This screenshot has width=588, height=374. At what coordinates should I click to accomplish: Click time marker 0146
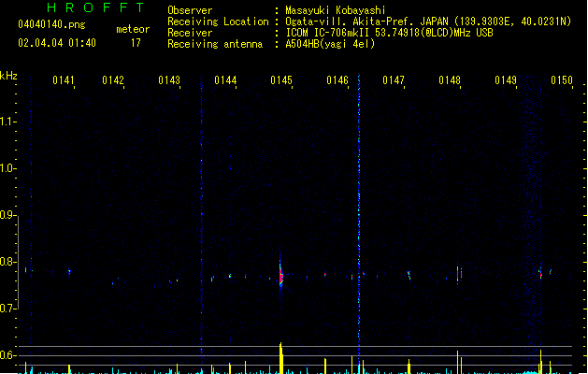[337, 80]
